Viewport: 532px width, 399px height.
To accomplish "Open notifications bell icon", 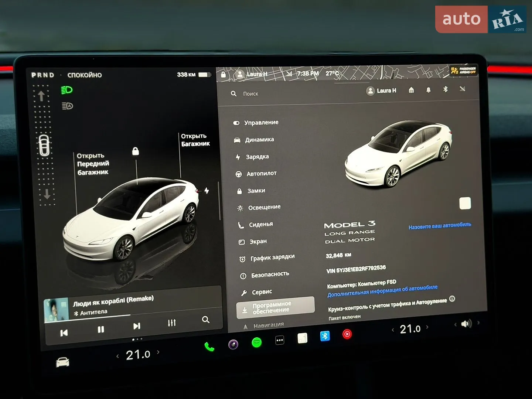I will [x=429, y=90].
